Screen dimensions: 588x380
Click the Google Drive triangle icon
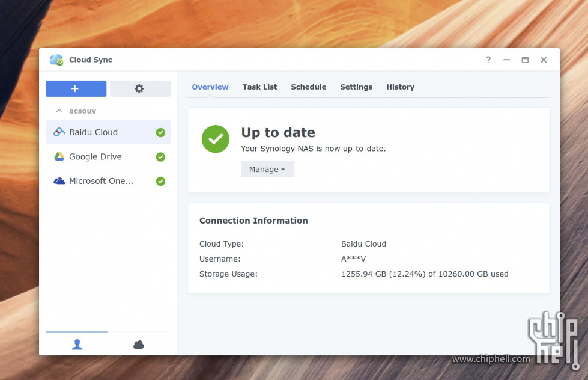[x=59, y=156]
